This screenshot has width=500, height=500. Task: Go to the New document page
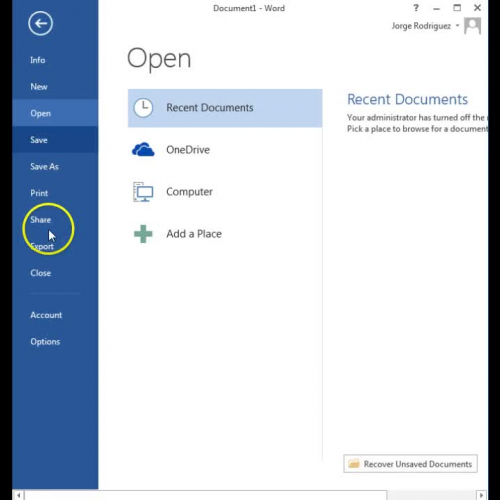coord(55,87)
